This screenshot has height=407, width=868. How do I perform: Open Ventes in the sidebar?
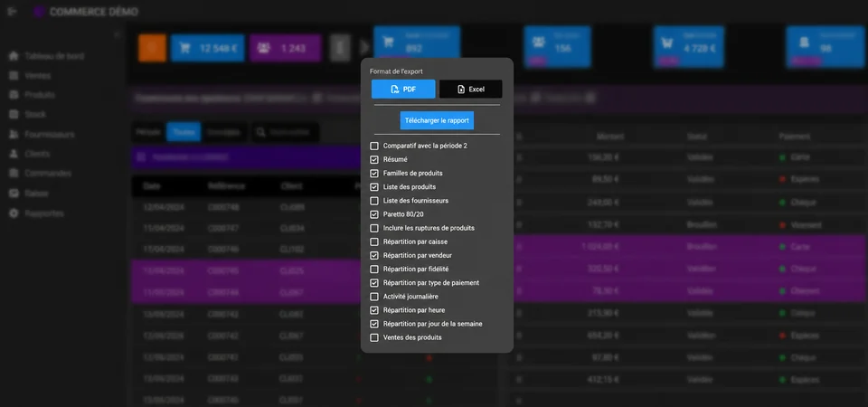pos(38,76)
